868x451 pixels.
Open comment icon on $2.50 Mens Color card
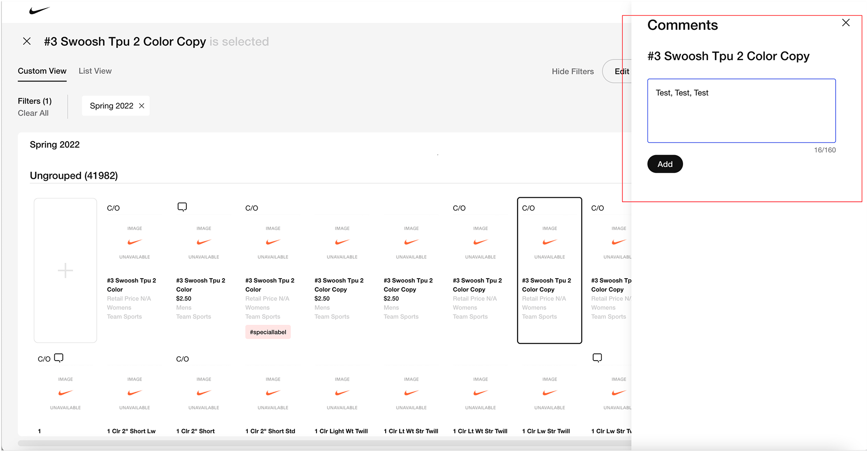pyautogui.click(x=182, y=207)
